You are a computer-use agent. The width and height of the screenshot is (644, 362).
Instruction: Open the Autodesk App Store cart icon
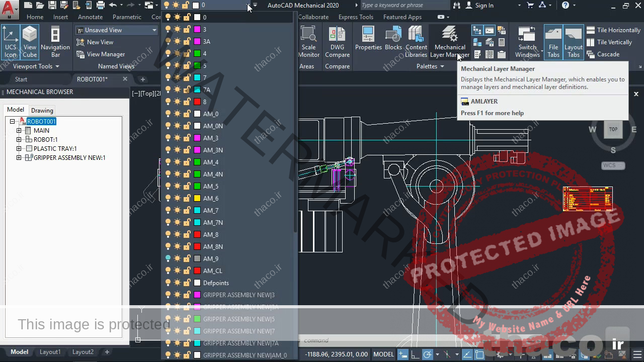click(530, 6)
